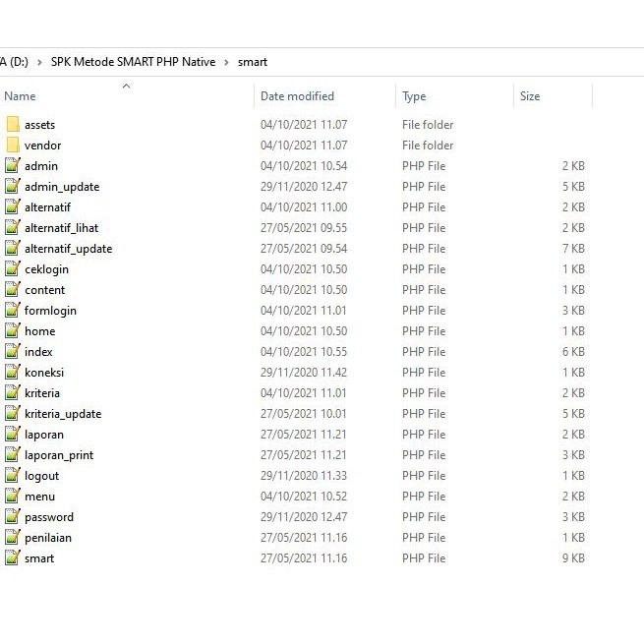Go to SPK Metode SMART PHP Native breadcrumb
Viewport: 644px width, 644px height.
(x=133, y=62)
